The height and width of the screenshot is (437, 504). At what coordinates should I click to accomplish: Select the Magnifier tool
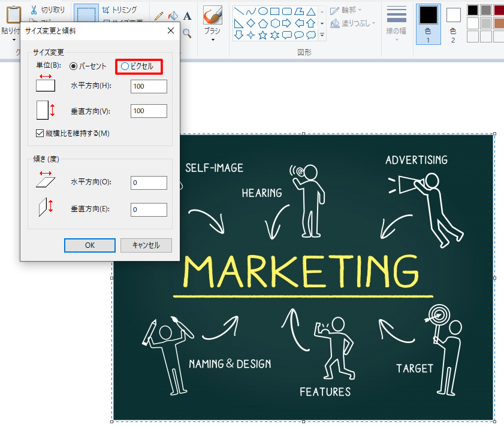click(187, 33)
